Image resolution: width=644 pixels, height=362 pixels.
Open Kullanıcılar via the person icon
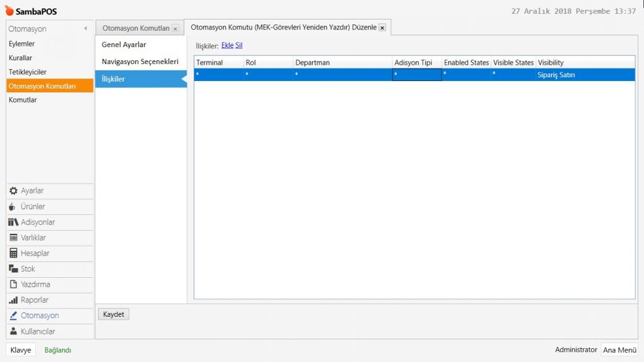(x=14, y=331)
